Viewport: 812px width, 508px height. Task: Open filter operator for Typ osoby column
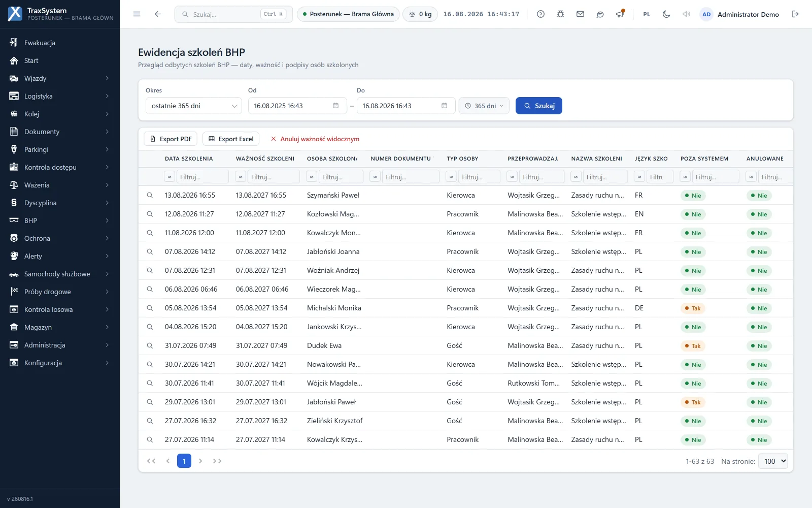451,177
